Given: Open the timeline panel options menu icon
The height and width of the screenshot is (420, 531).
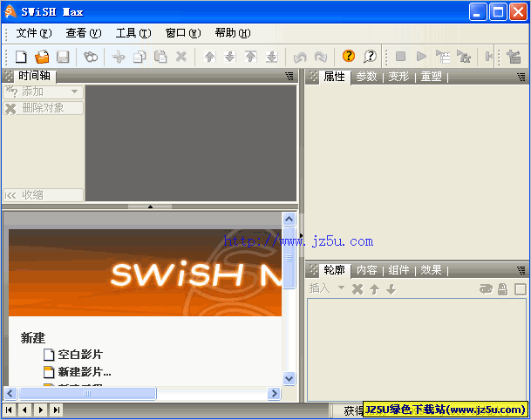Looking at the screenshot, I should (x=289, y=76).
